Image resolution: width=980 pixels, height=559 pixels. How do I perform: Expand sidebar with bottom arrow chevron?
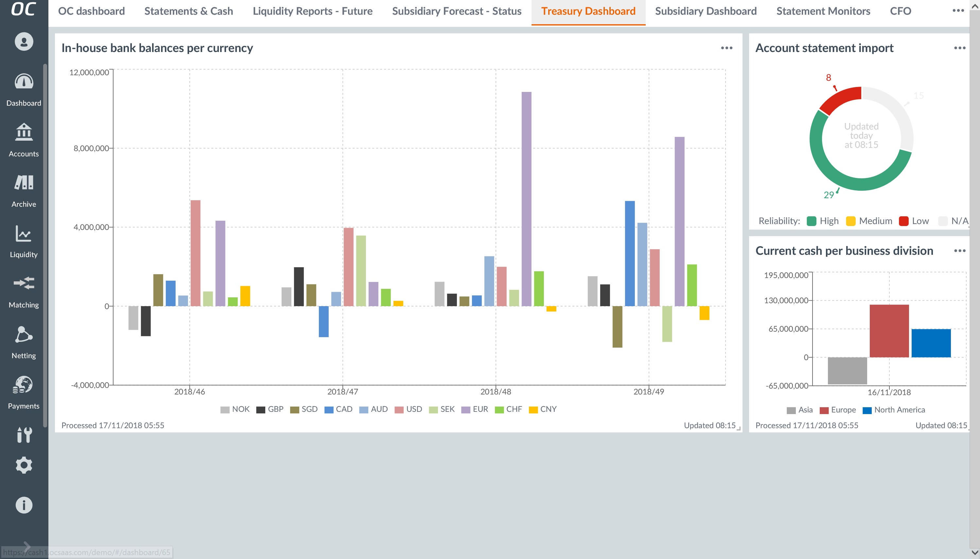tap(27, 546)
